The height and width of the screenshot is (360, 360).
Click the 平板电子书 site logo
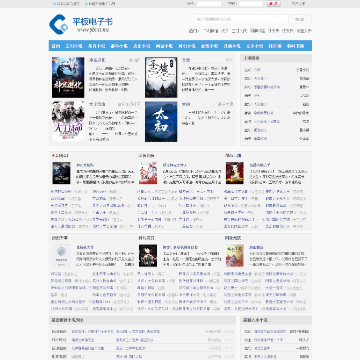click(81, 24)
